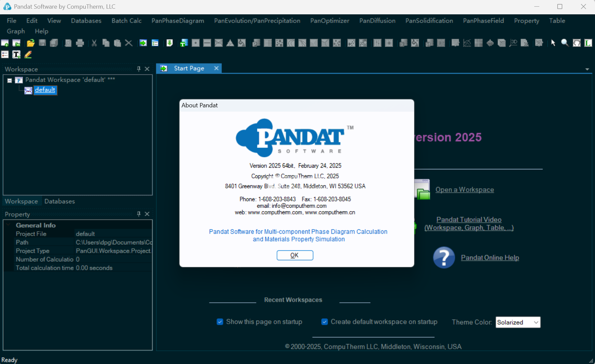Click the Add Text 'T' icon
The image size is (595, 364).
(x=16, y=54)
